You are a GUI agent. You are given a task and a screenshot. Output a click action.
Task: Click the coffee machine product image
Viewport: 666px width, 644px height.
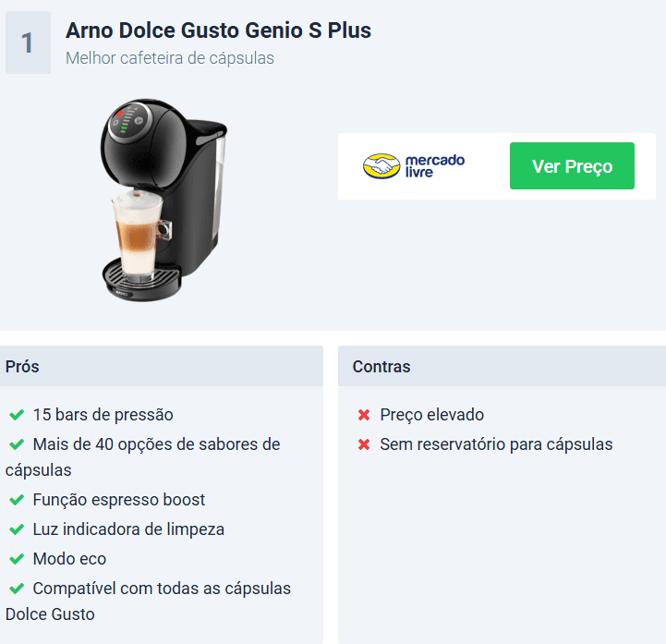(163, 200)
